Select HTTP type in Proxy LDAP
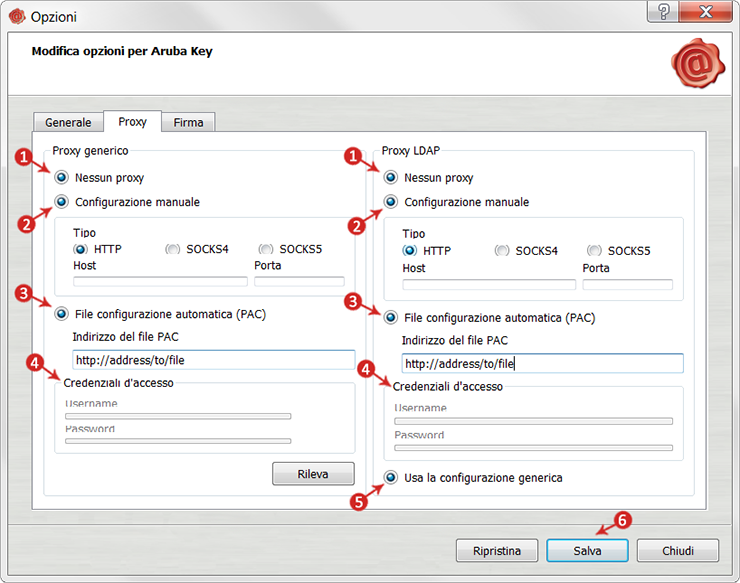Viewport: 740px width, 583px height. (409, 251)
